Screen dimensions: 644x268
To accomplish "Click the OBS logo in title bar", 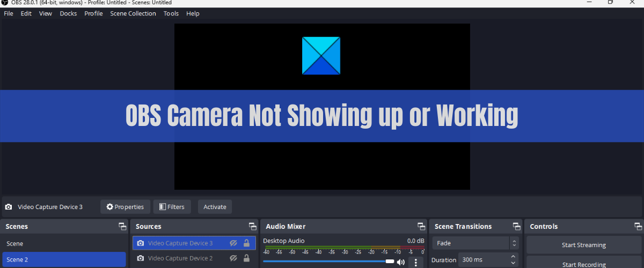I will (x=5, y=3).
